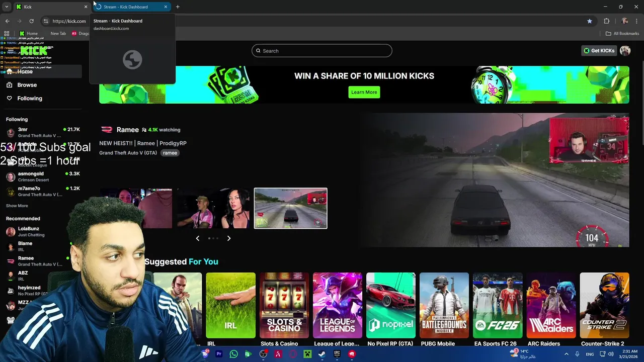
Task: Open Steam from taskbar
Action: coord(322,354)
